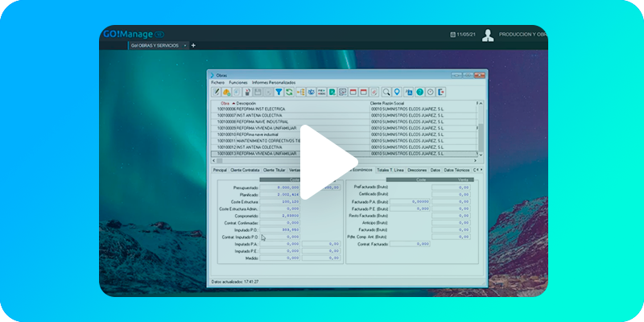Click the orange coins icon in toolbar
Image resolution: width=644 pixels, height=322 pixels.
point(226,92)
